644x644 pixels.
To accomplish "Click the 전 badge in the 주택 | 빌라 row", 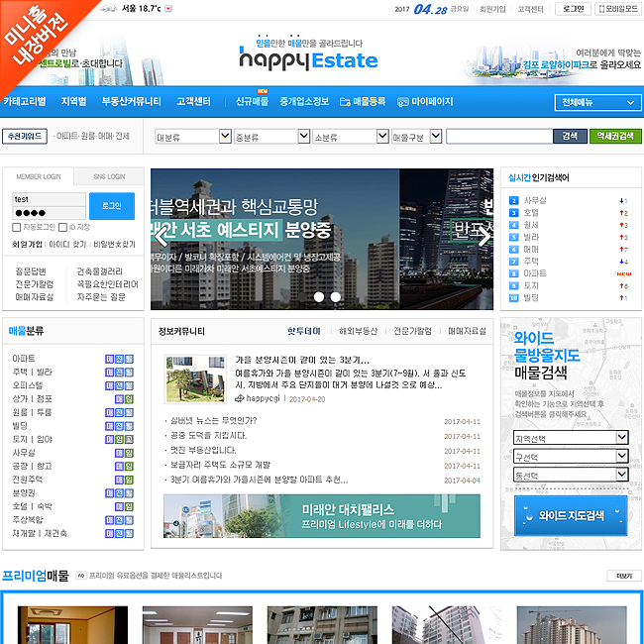I will click(x=119, y=373).
